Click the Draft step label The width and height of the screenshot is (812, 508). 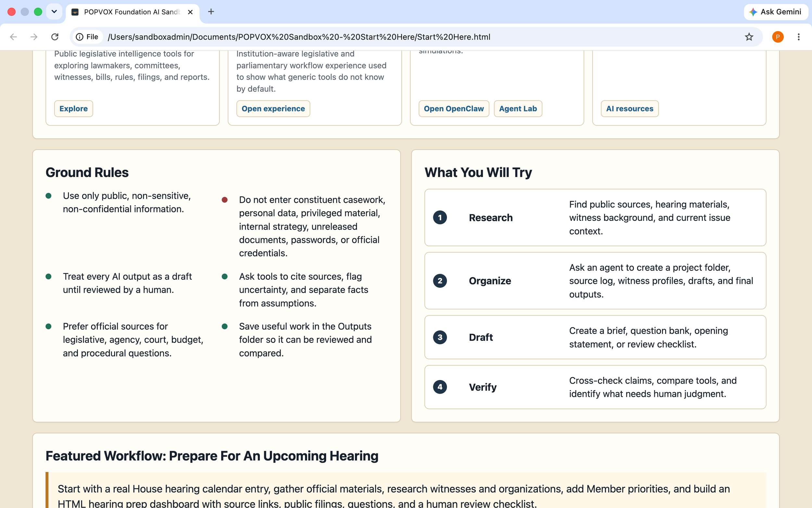tap(481, 337)
